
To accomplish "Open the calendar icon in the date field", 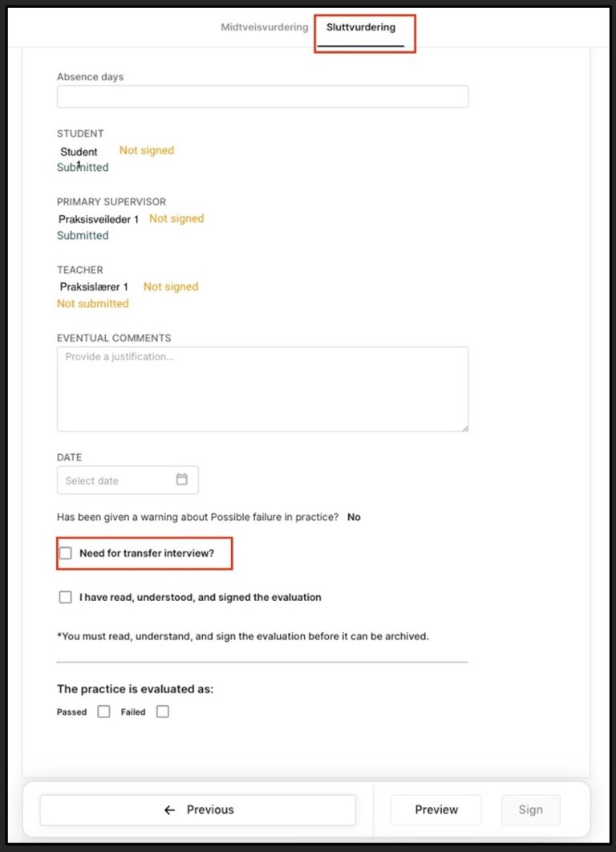I will (182, 480).
